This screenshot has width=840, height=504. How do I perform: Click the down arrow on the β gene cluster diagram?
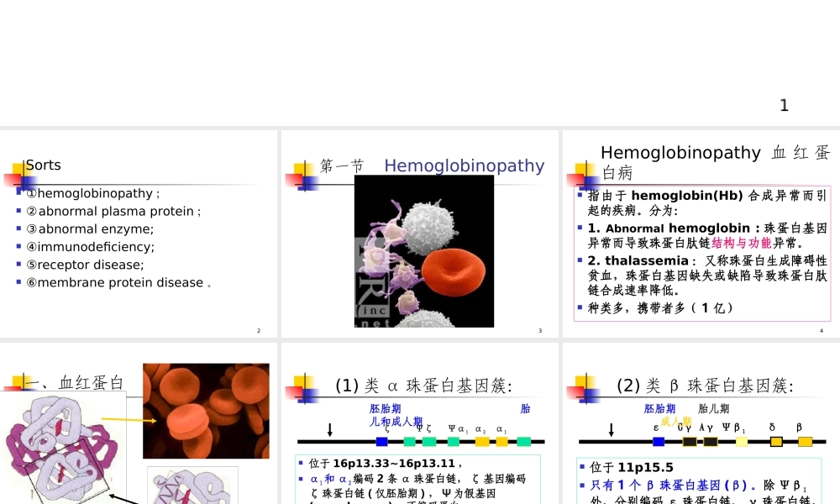click(611, 428)
